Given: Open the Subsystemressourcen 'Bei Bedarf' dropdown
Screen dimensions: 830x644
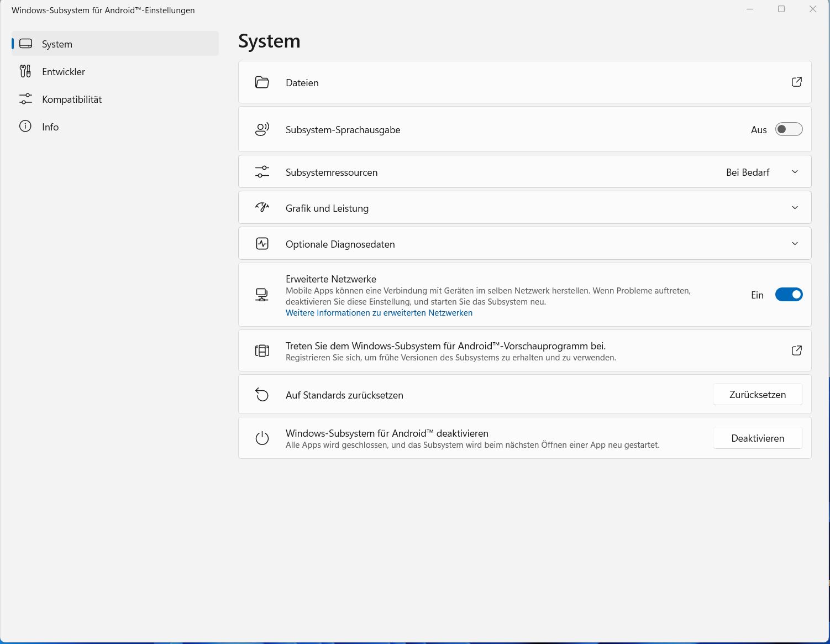Looking at the screenshot, I should point(761,172).
